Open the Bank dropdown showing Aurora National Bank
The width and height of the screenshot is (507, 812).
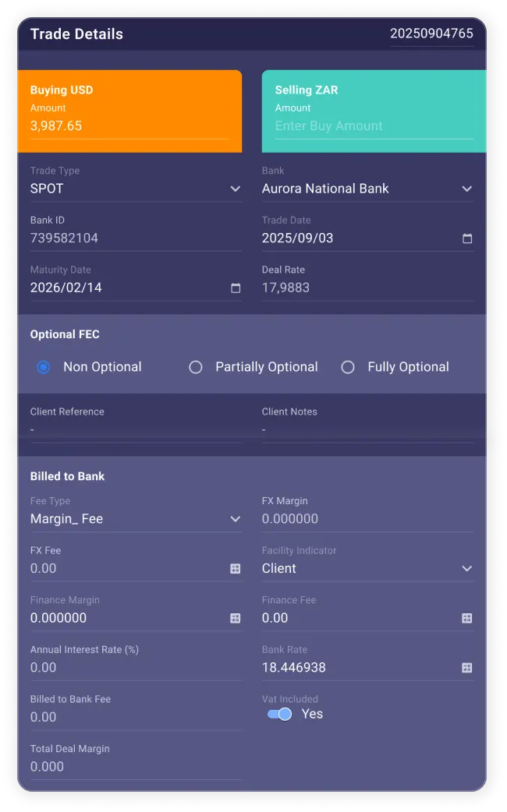[466, 189]
